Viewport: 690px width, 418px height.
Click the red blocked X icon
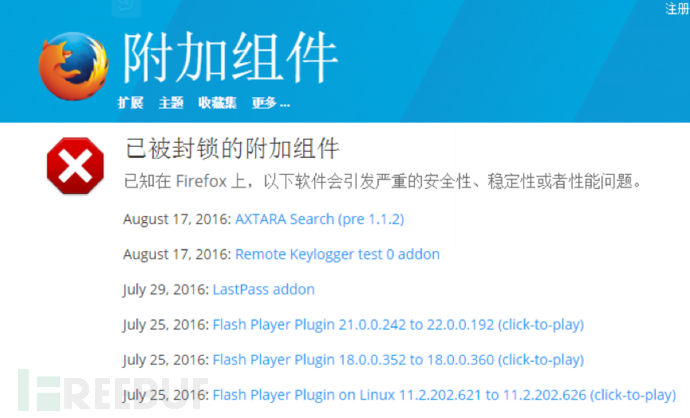click(75, 165)
